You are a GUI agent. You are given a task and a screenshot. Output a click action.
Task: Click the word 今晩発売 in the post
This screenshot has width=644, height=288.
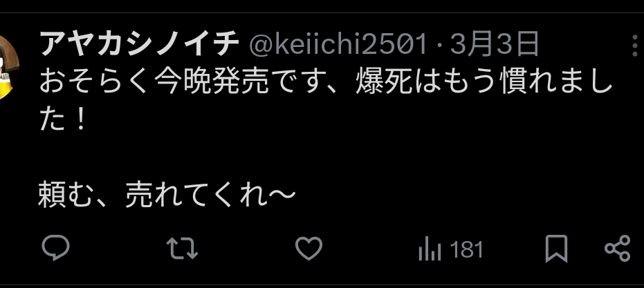click(x=212, y=82)
